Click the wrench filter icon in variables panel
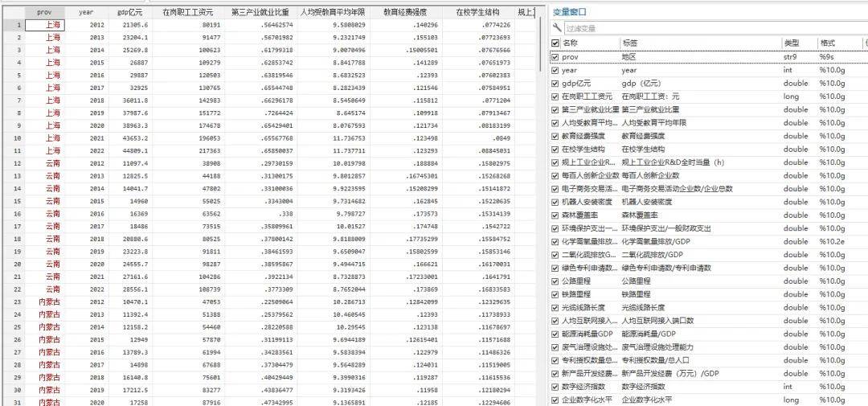This screenshot has height=406, width=868. 557,27
